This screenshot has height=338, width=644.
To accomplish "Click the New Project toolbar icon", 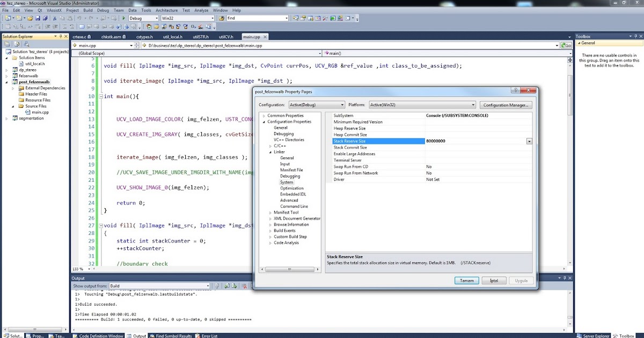I will [x=7, y=18].
